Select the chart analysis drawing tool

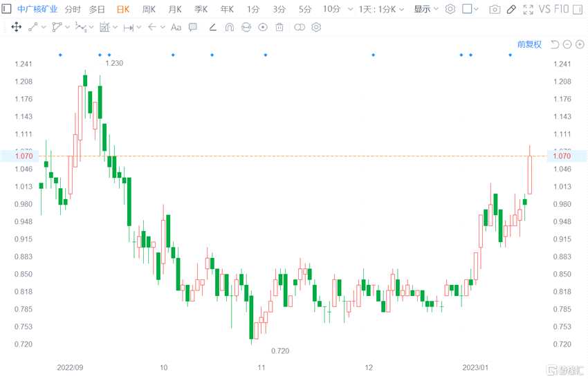pyautogui.click(x=104, y=27)
